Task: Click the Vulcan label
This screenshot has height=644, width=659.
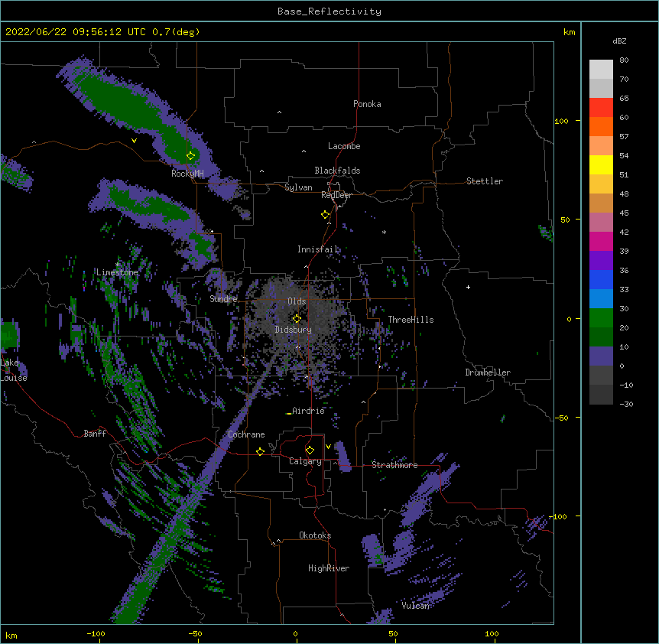Action: (415, 606)
